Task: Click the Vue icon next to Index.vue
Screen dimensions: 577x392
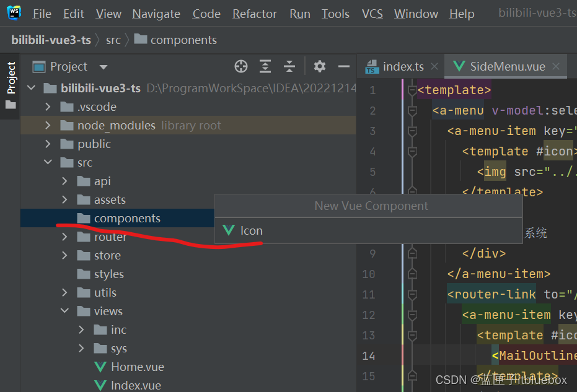Action: (100, 385)
